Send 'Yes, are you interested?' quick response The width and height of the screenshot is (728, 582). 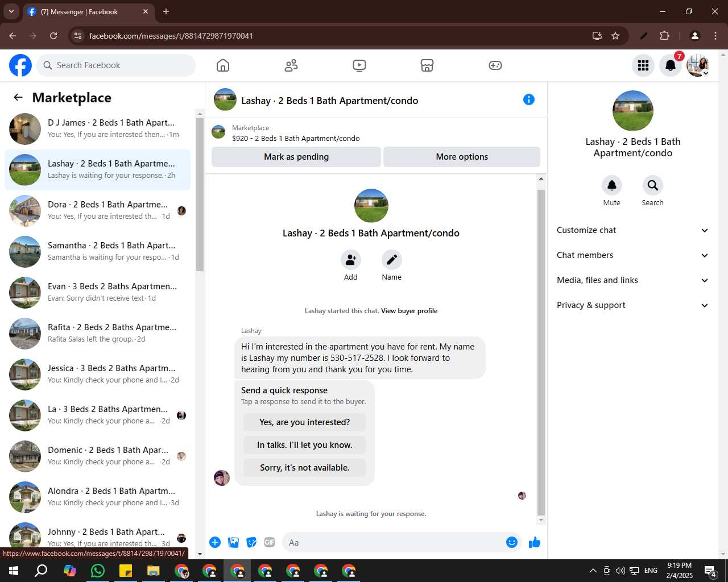[305, 422]
